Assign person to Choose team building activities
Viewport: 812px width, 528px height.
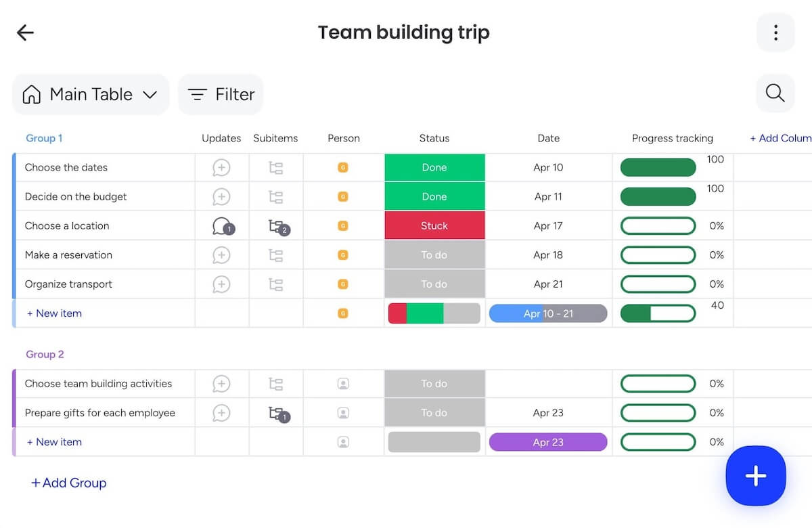tap(343, 384)
